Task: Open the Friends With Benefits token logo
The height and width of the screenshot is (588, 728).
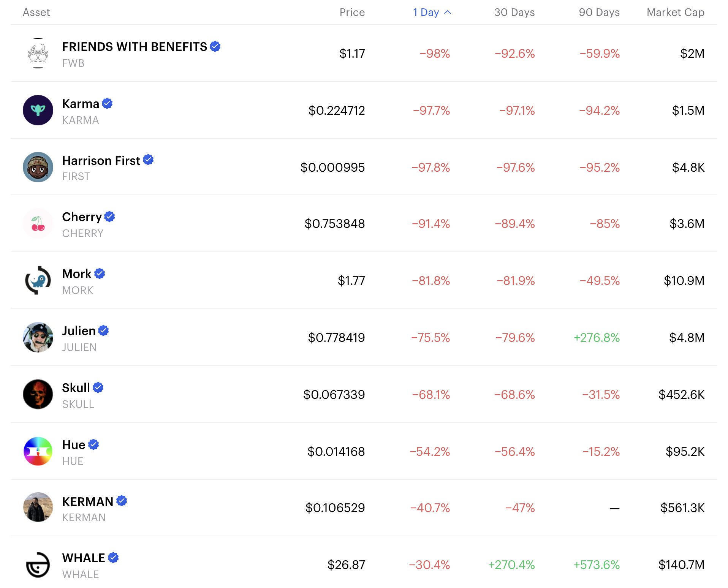Action: click(38, 53)
